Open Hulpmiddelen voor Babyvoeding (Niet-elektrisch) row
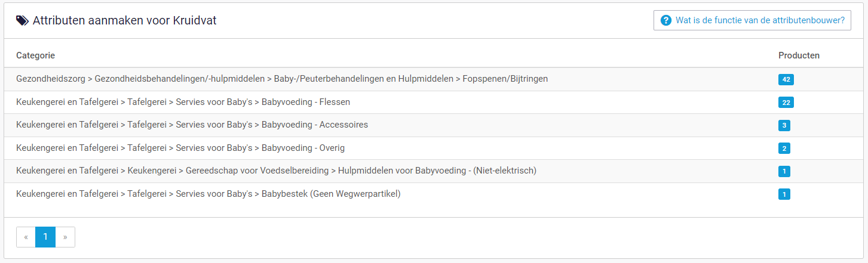 tap(434, 171)
